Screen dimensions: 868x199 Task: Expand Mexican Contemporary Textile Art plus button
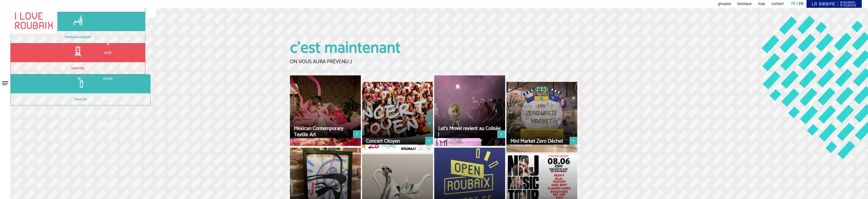pyautogui.click(x=357, y=134)
